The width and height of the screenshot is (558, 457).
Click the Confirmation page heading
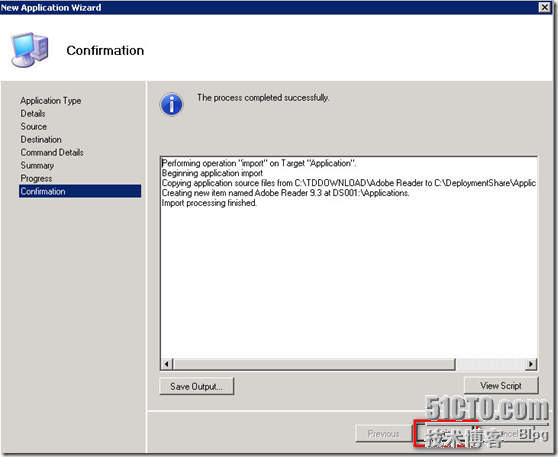coord(105,50)
